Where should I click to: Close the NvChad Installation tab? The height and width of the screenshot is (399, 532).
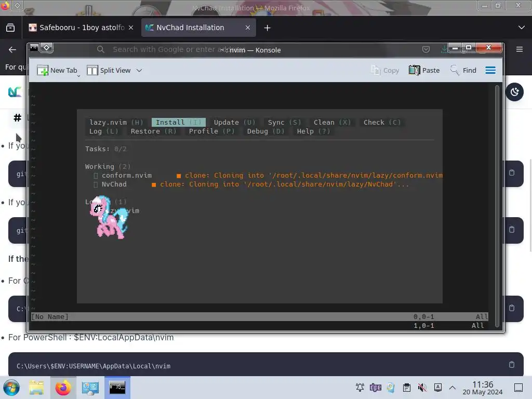pyautogui.click(x=248, y=28)
